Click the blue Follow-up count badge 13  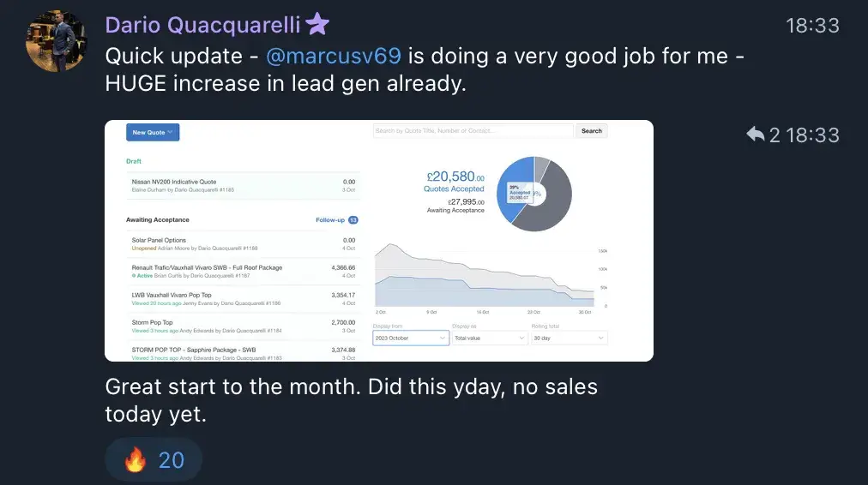point(353,220)
